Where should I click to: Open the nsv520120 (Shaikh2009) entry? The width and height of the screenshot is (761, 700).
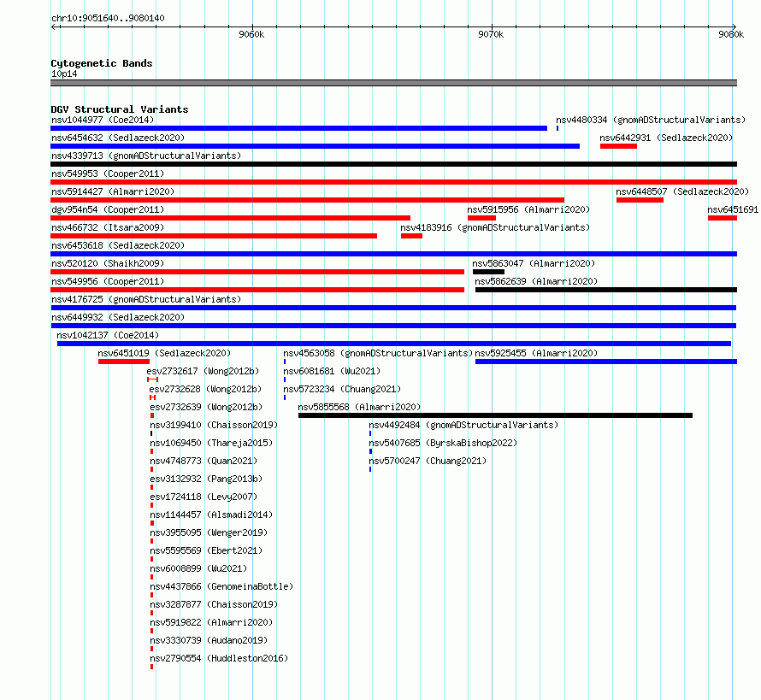coord(108,263)
